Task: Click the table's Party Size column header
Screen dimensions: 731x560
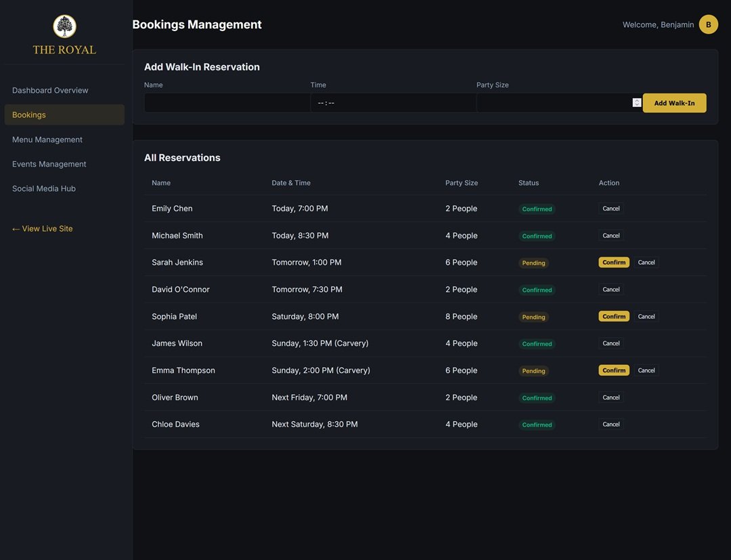Action: click(x=461, y=183)
